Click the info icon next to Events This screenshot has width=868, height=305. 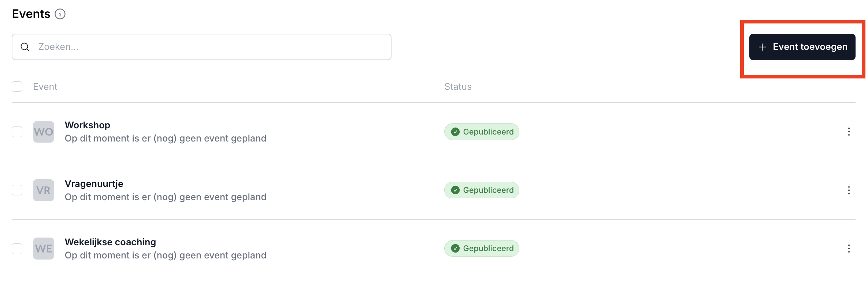click(60, 14)
